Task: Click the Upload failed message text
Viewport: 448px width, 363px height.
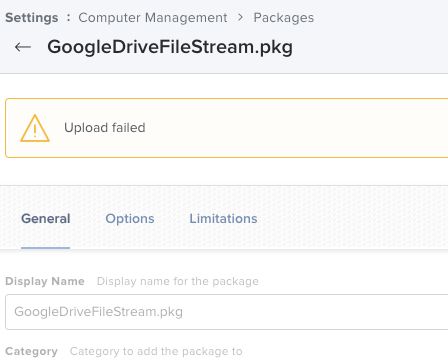Action: tap(105, 128)
